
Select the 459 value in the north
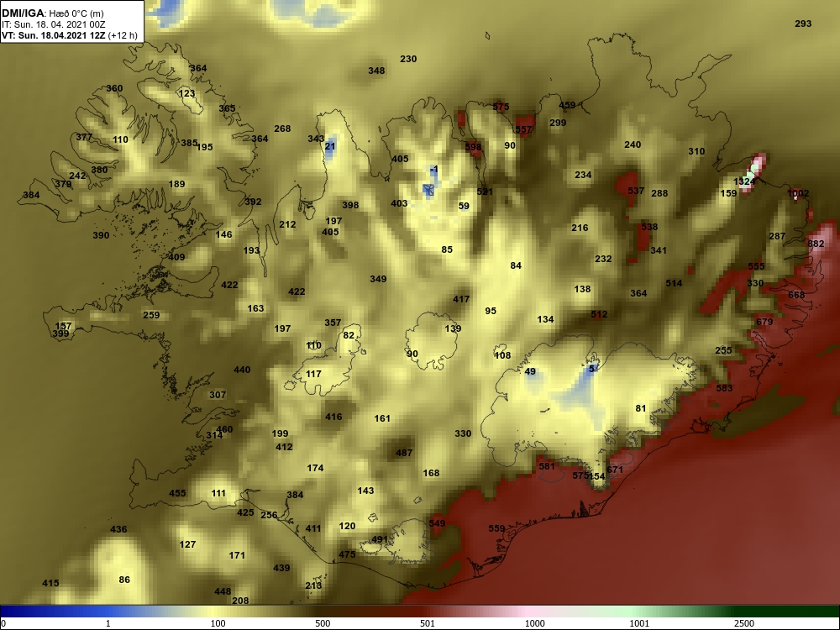click(x=567, y=106)
